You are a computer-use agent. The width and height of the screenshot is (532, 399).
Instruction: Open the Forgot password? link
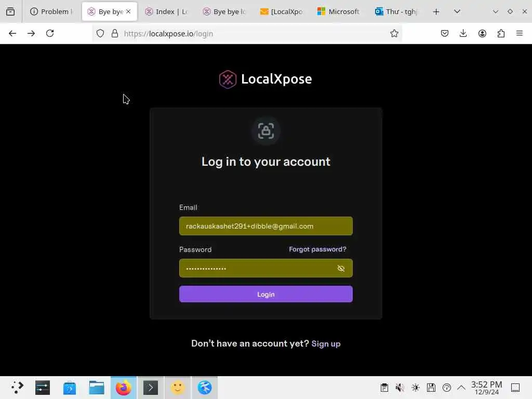pos(317,249)
